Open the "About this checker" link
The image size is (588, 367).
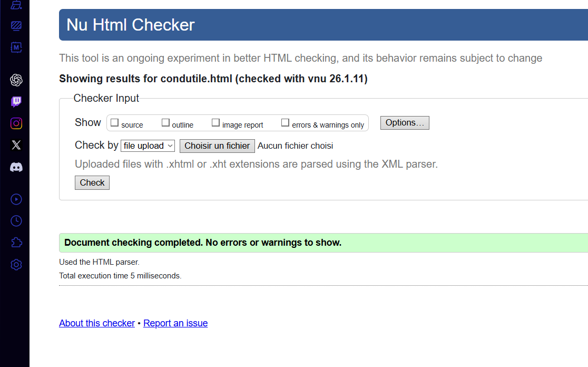pos(97,323)
